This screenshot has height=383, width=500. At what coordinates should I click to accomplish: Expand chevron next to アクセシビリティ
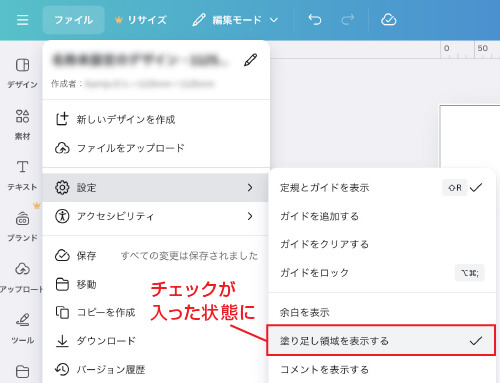[x=250, y=216]
